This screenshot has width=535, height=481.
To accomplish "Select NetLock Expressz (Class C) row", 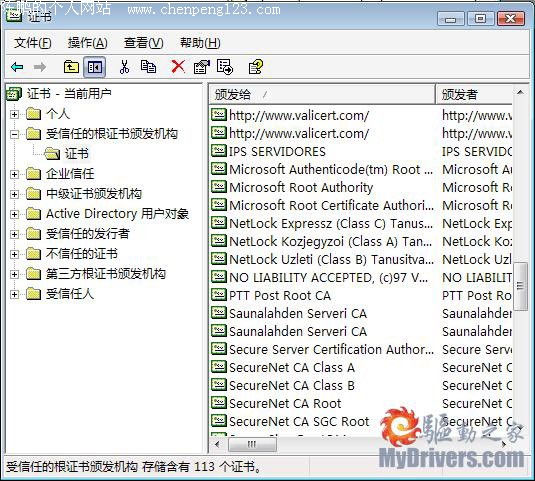I will pos(361,223).
